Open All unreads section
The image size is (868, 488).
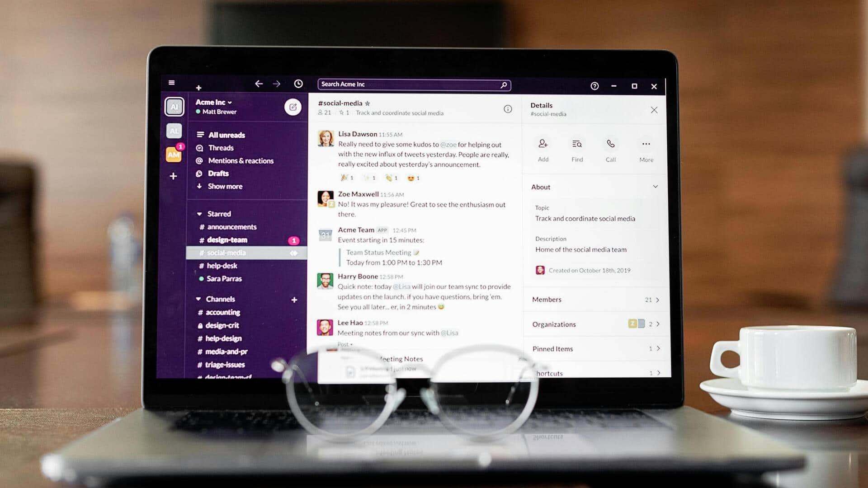click(x=226, y=135)
